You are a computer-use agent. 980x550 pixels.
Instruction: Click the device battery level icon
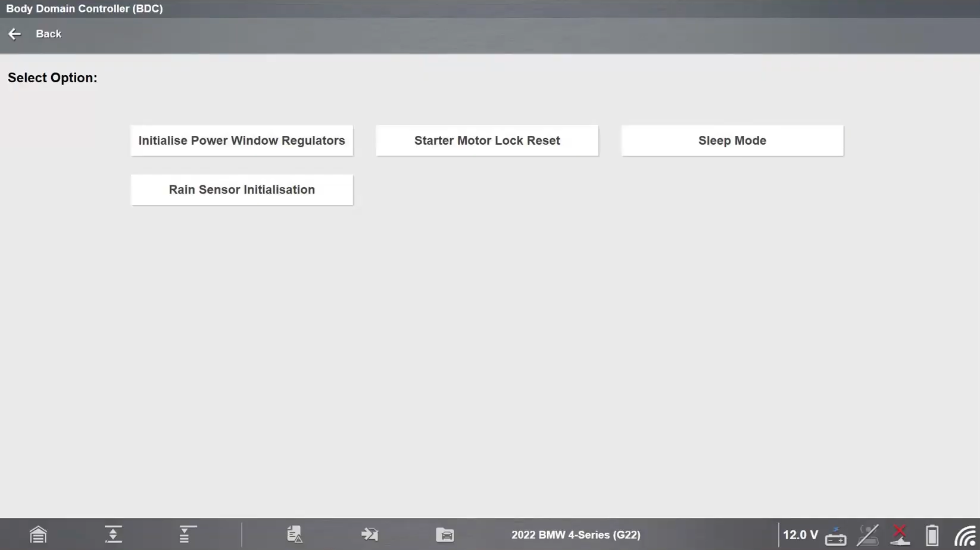click(932, 535)
